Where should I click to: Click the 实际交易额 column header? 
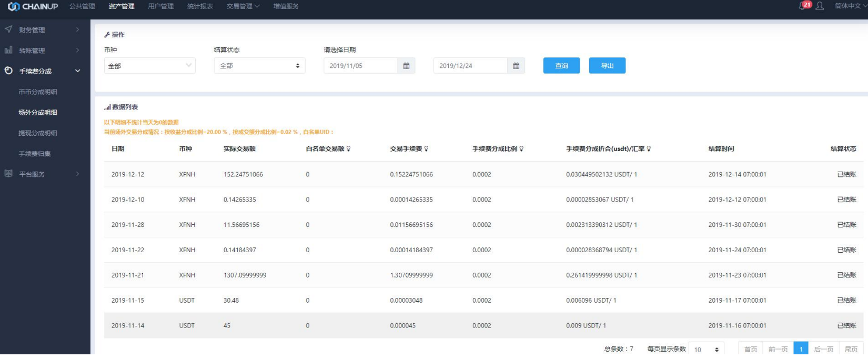pos(240,149)
